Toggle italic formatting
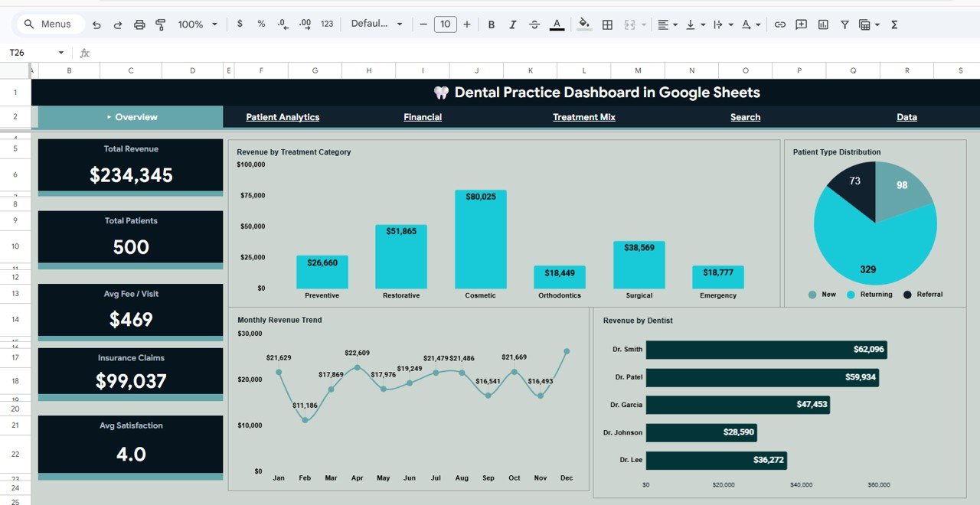This screenshot has height=505, width=980. (512, 24)
